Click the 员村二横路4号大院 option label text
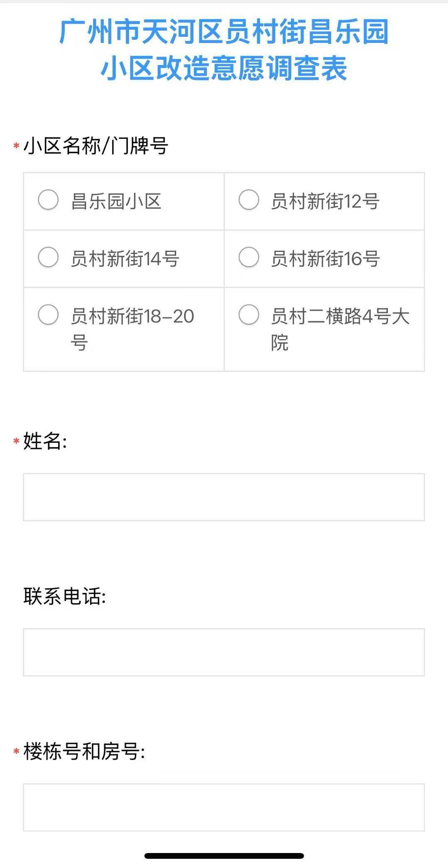The width and height of the screenshot is (448, 868). [340, 329]
